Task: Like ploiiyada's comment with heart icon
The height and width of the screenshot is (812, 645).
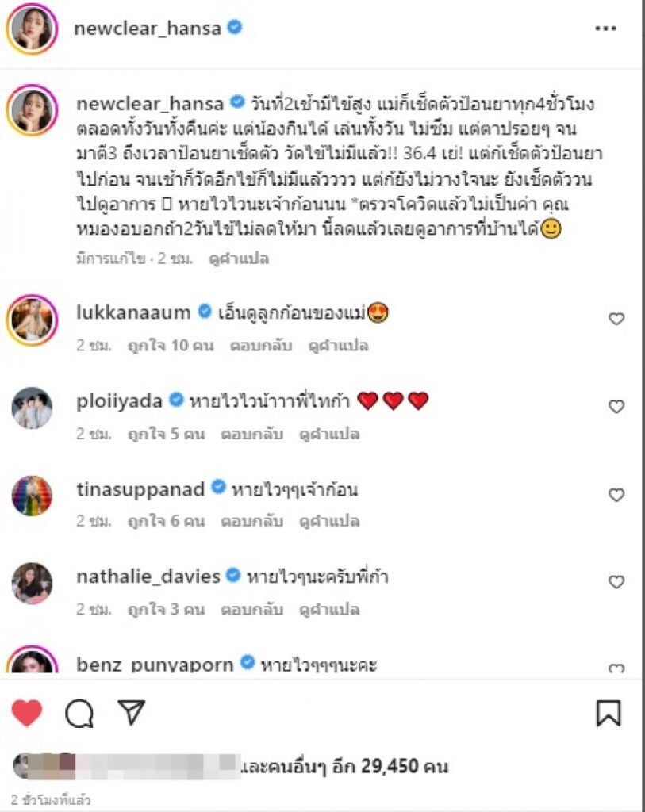Action: [616, 407]
